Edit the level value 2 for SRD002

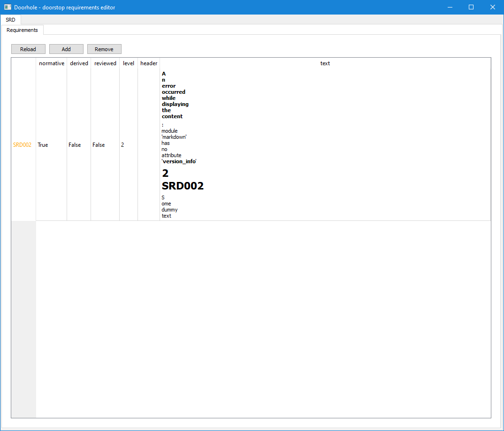pyautogui.click(x=128, y=144)
